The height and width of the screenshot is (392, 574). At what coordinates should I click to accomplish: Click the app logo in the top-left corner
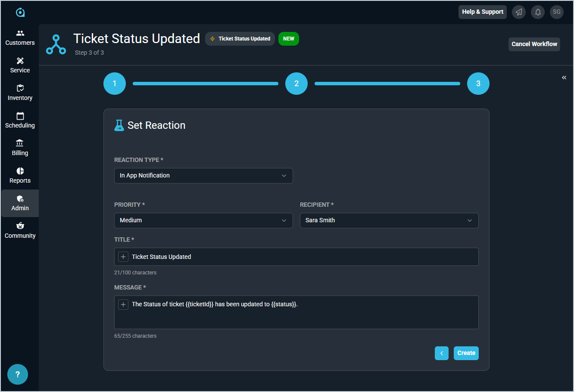point(20,12)
